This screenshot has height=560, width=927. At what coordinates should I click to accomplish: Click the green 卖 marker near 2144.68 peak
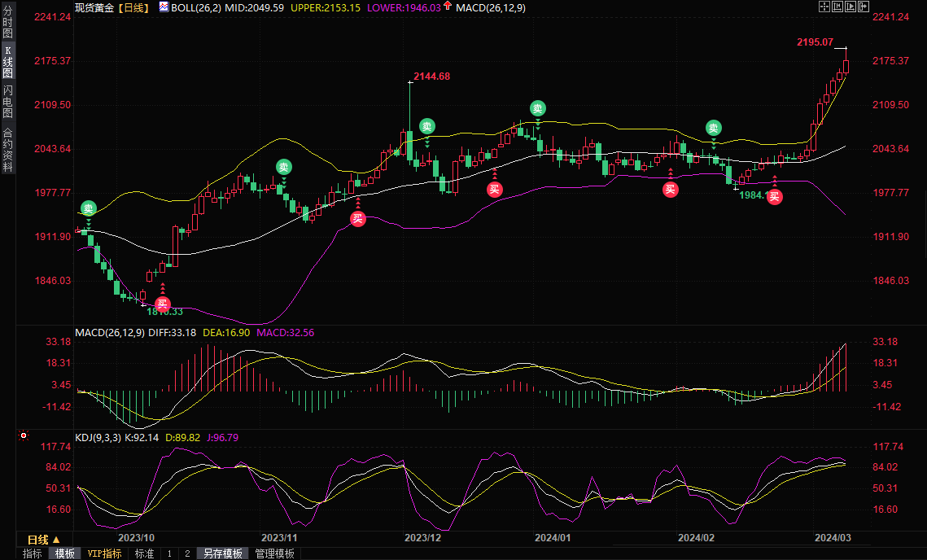427,126
